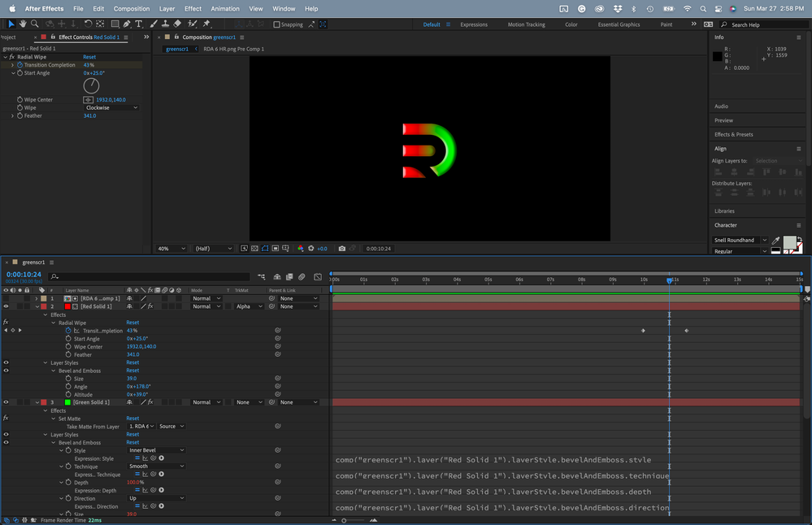Toggle visibility of Green Solid 1 layer
Viewport: 812px width, 525px height.
tap(7, 402)
